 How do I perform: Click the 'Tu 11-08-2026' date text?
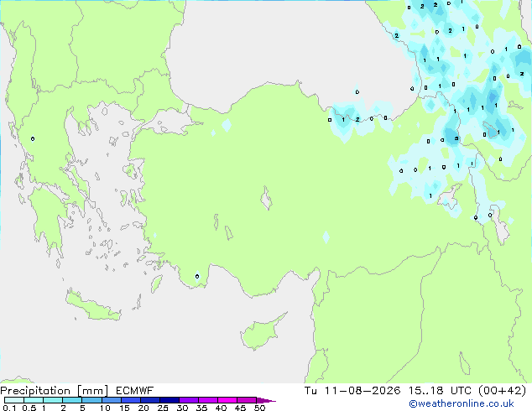point(352,391)
